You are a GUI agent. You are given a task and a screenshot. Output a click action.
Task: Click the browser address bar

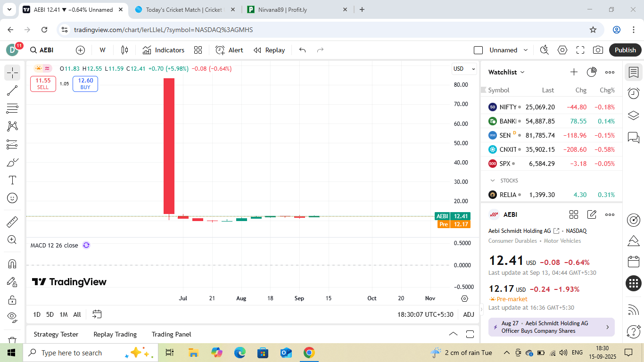(x=330, y=30)
